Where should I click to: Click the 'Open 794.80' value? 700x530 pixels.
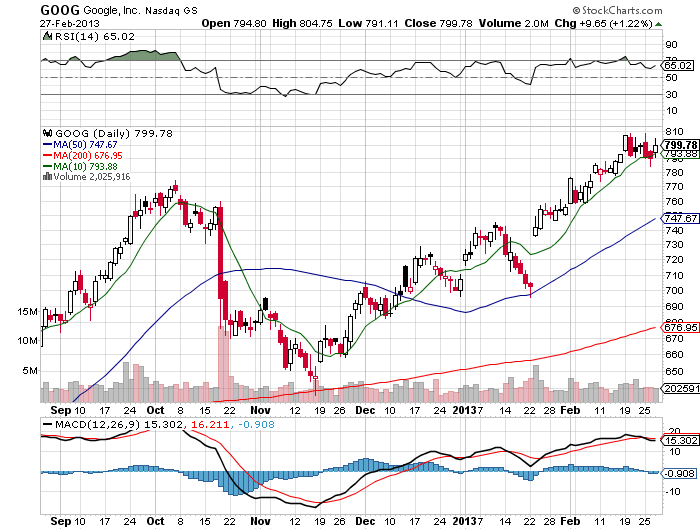click(x=234, y=24)
